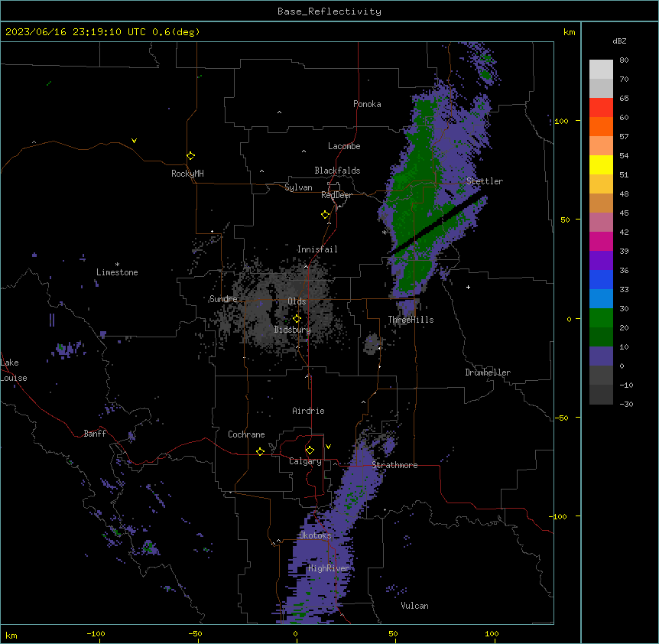659x644 pixels.
Task: Select the Blackfalds label on map
Action: 337,171
